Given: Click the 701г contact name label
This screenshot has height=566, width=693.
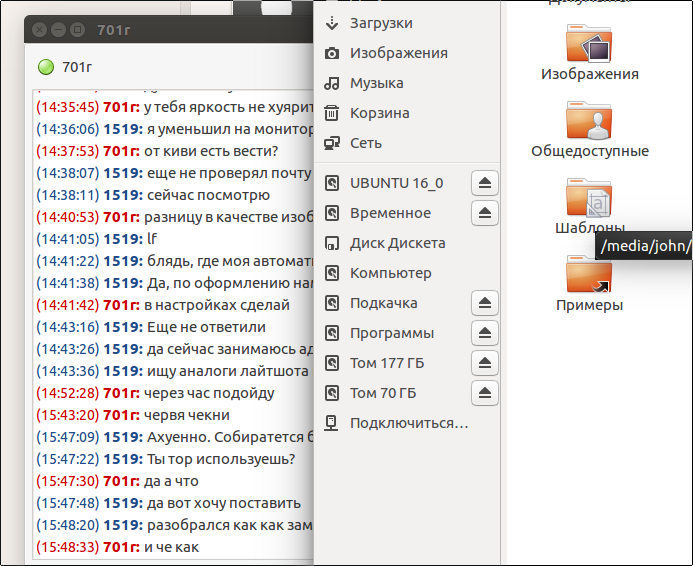Looking at the screenshot, I should pyautogui.click(x=77, y=67).
